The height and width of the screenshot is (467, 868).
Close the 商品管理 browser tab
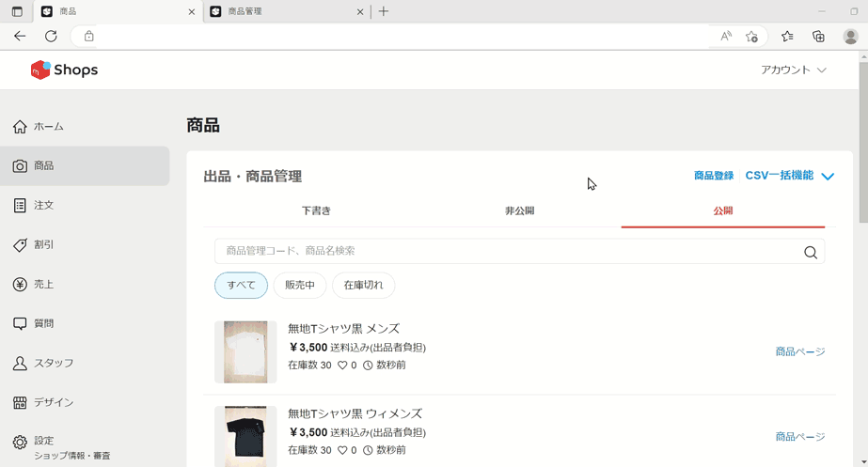pos(360,11)
